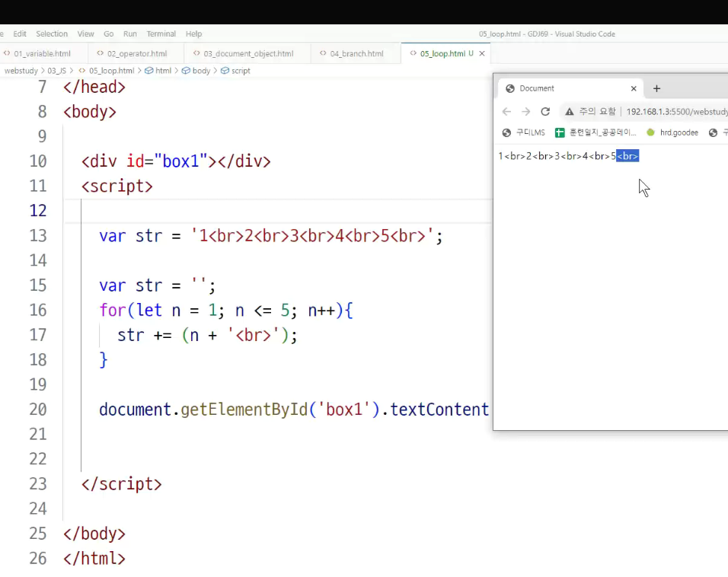Click the cube icon beside html breadcrumb
Viewport: 728px width, 577px height.
tap(149, 71)
